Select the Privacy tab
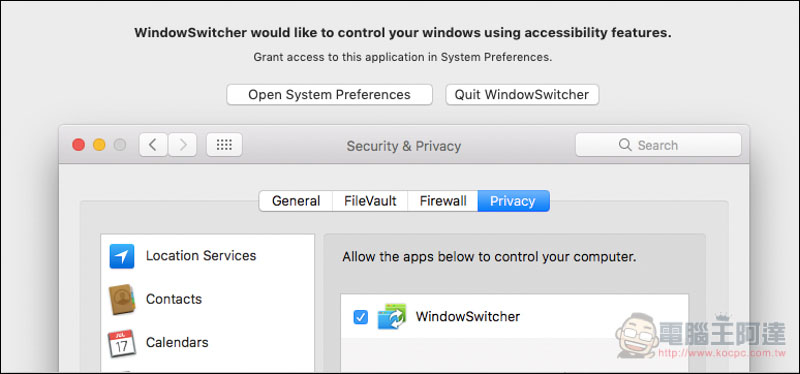This screenshot has height=374, width=800. pos(513,201)
